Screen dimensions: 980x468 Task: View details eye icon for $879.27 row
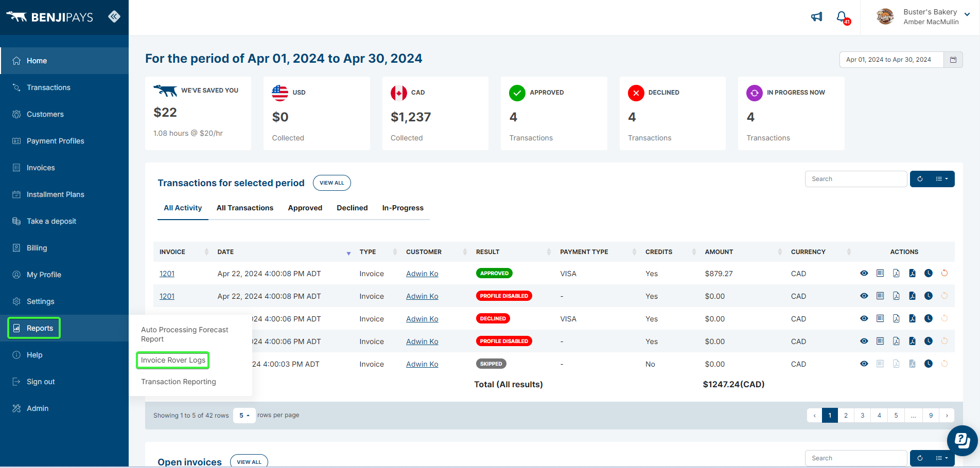(x=864, y=273)
